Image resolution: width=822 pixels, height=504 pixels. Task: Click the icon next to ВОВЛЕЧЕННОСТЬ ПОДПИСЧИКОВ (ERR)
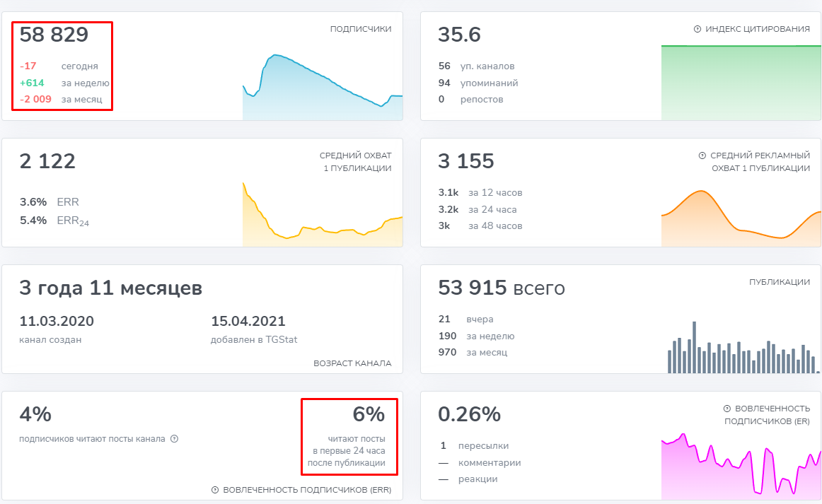[x=214, y=490]
